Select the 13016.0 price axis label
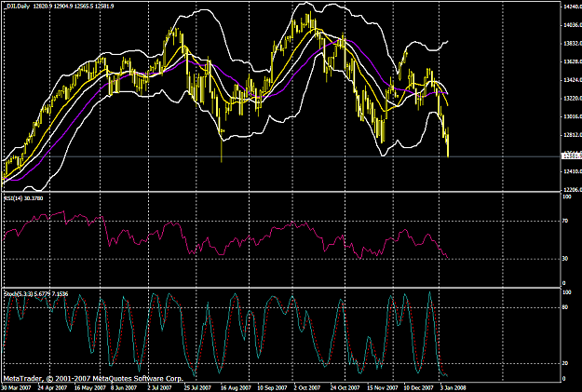 pos(573,116)
